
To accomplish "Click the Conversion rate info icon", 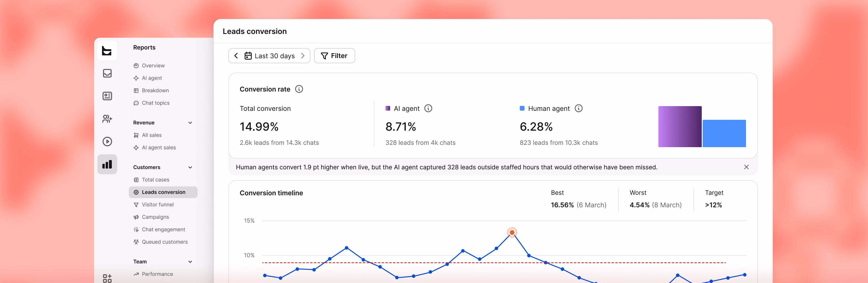I will tap(299, 89).
